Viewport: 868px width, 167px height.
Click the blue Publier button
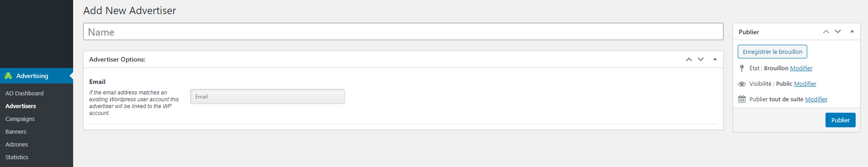click(x=840, y=120)
